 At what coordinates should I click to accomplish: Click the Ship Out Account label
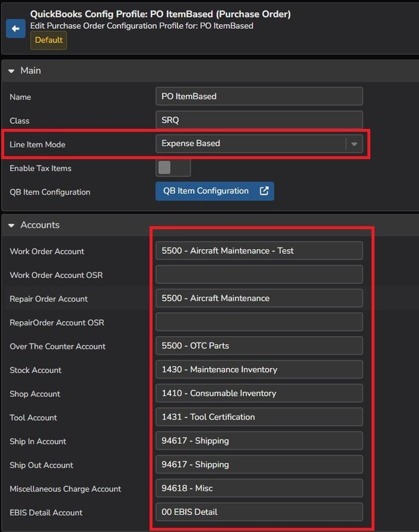(x=41, y=465)
